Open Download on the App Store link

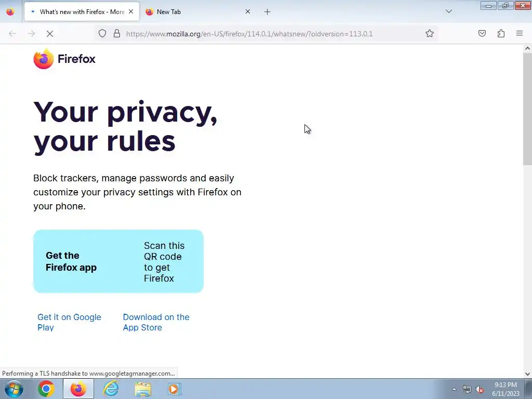pos(156,322)
